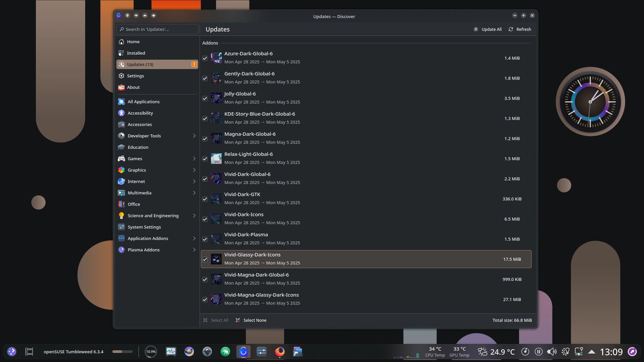Click the Search in 'Updates' field
Viewport: 644px width, 362px height.
pyautogui.click(x=157, y=29)
